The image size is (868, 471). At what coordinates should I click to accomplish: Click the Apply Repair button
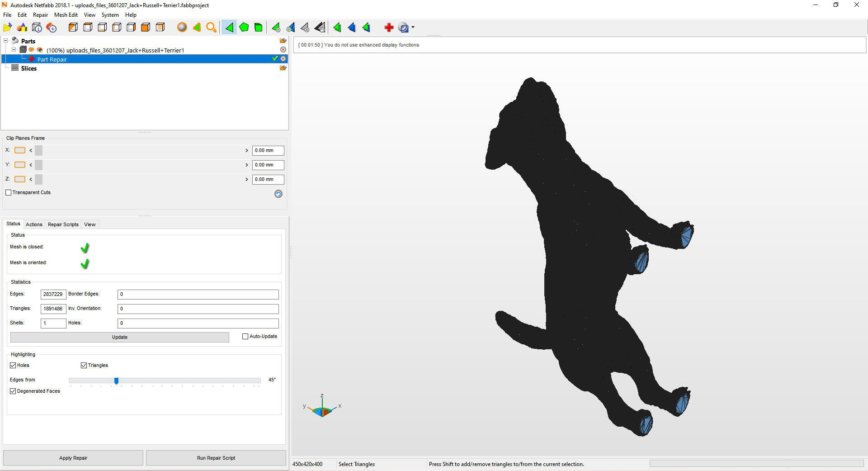pos(73,458)
